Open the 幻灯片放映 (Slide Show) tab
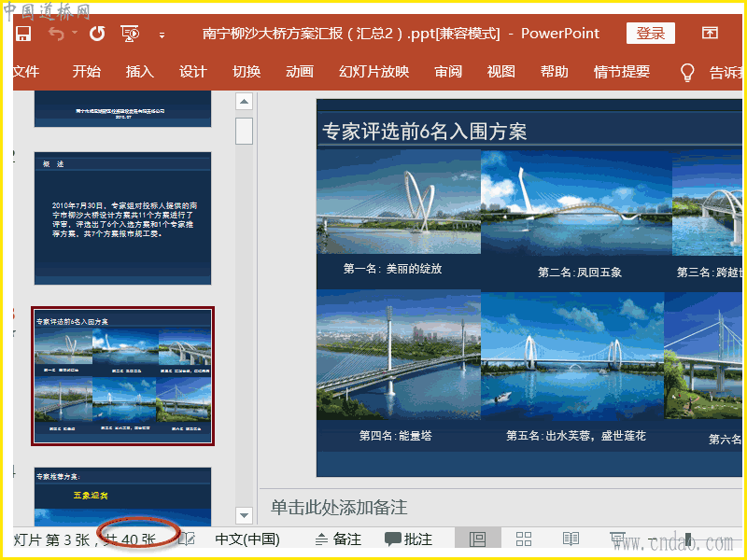747x560 pixels. [x=373, y=72]
